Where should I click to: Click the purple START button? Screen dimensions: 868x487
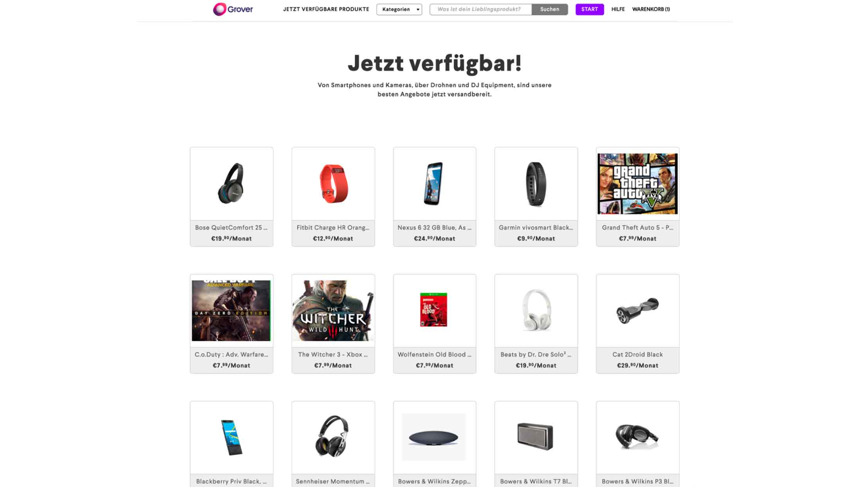coord(590,9)
